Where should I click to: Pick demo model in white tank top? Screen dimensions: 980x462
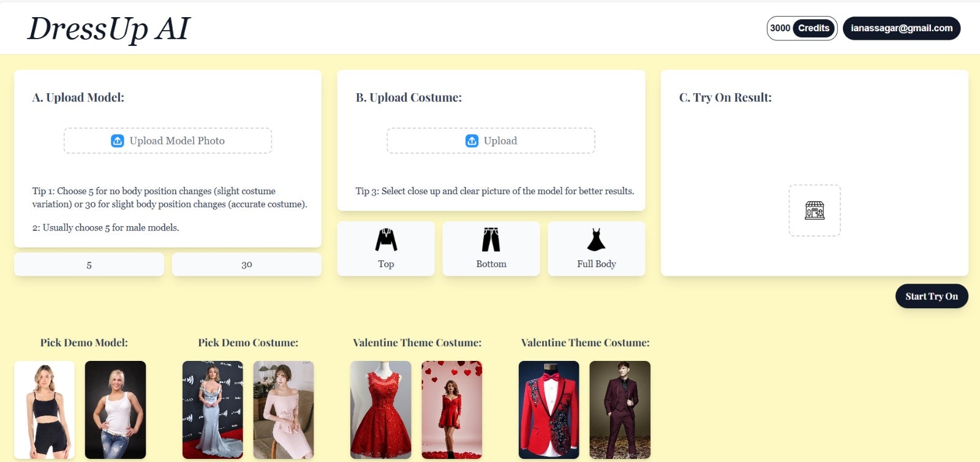115,410
